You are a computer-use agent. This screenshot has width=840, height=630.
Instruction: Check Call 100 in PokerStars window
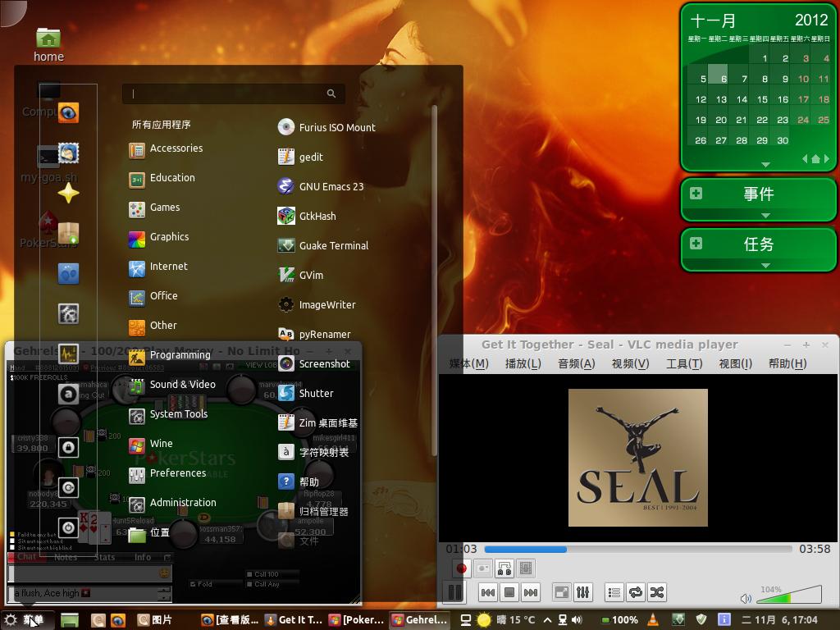click(x=249, y=574)
